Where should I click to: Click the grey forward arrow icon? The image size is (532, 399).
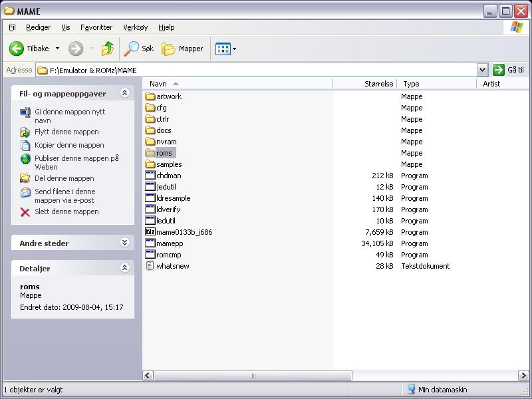[76, 49]
